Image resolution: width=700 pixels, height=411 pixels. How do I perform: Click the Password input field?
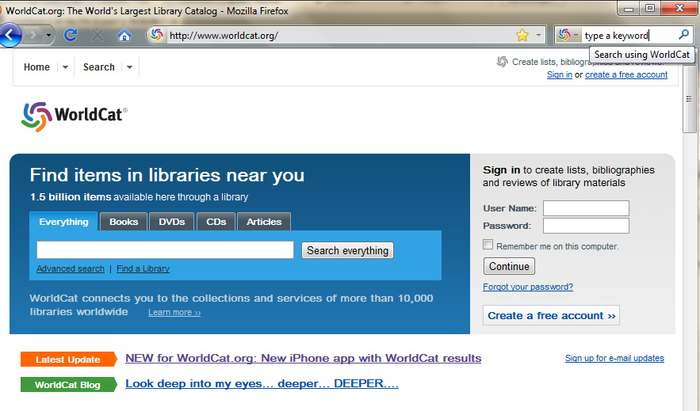point(586,226)
